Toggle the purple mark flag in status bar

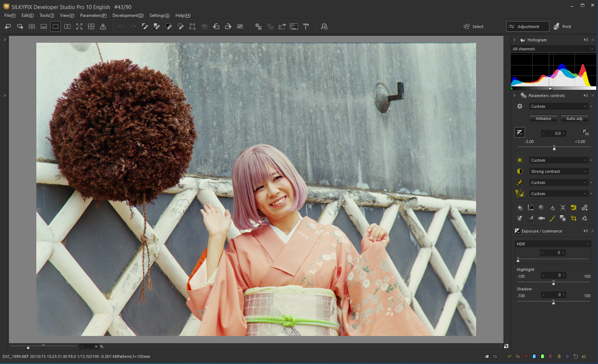tap(567, 356)
